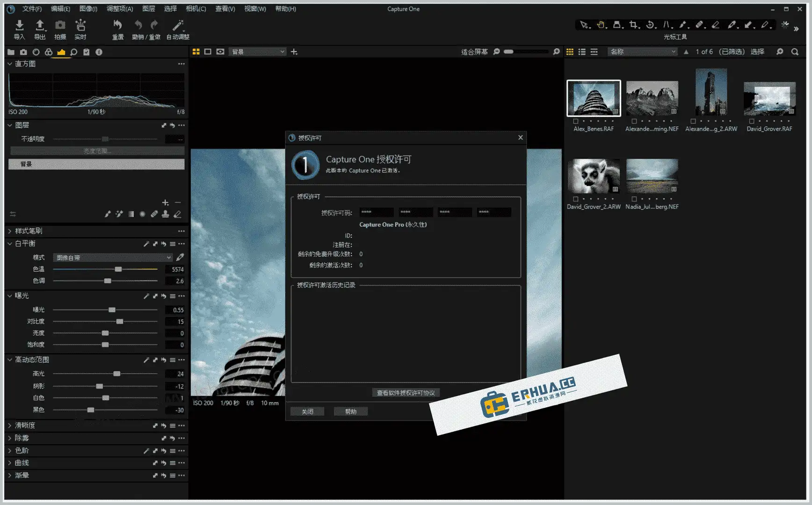Open the 调整项(A) menu

119,8
